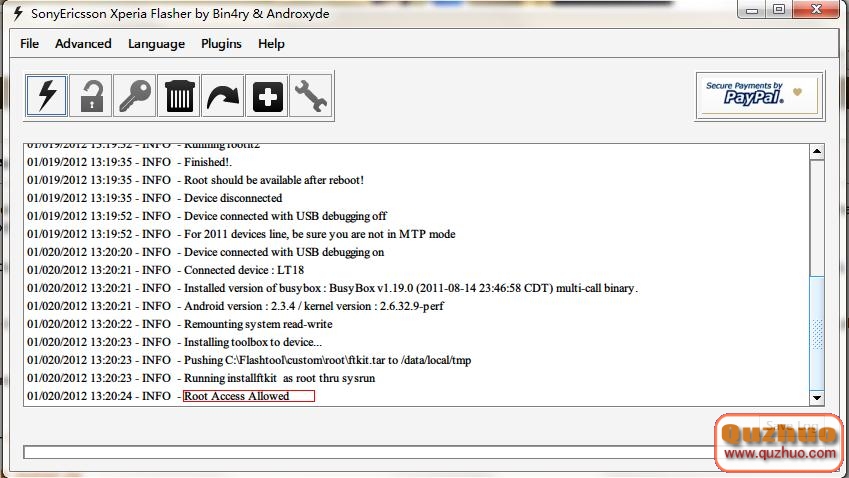This screenshot has width=849, height=478.
Task: Click the log scrollbar thumb
Action: tap(817, 333)
